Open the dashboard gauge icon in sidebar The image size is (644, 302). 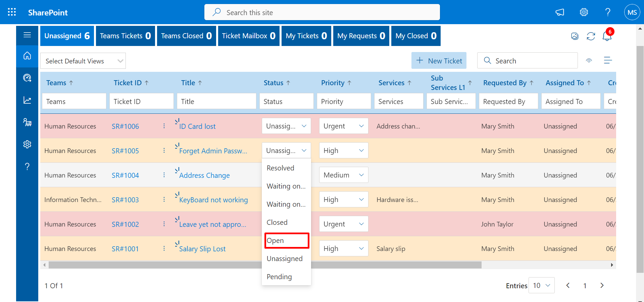[27, 78]
